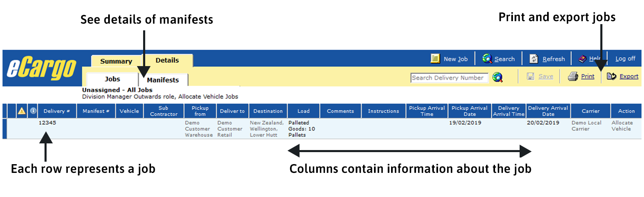This screenshot has width=644, height=197.
Task: Click the New Job link
Action: (456, 59)
